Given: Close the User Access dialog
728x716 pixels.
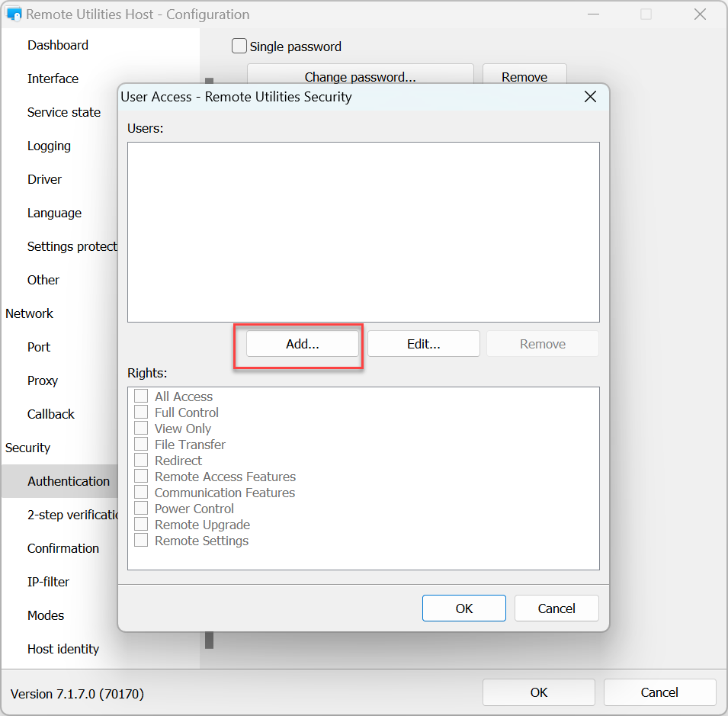Looking at the screenshot, I should point(589,97).
